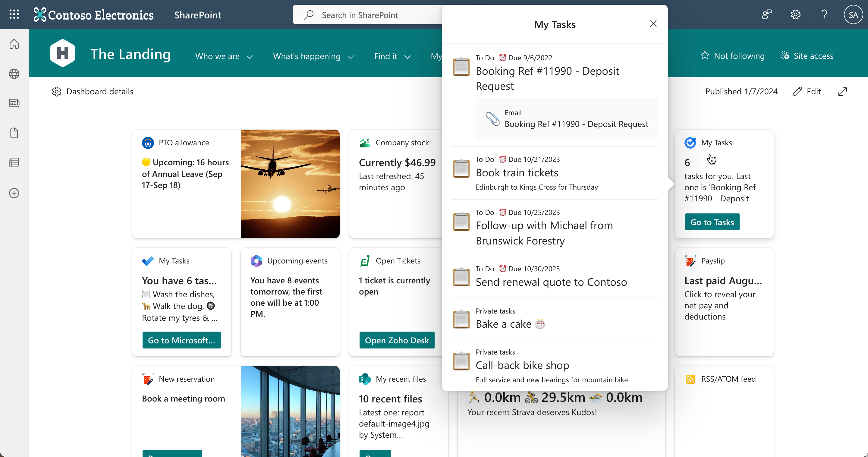The width and height of the screenshot is (868, 457).
Task: Click the Upcoming events card icon
Action: click(x=256, y=261)
